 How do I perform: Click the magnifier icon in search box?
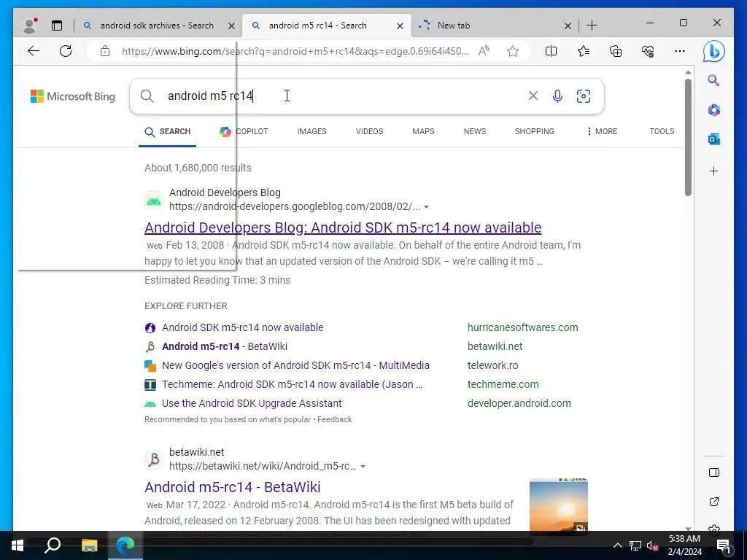[147, 96]
